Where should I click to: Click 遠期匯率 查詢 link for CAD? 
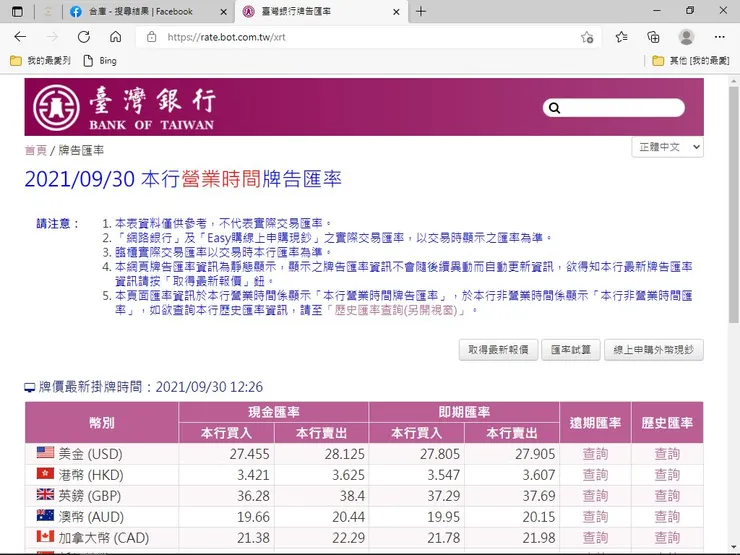(595, 538)
